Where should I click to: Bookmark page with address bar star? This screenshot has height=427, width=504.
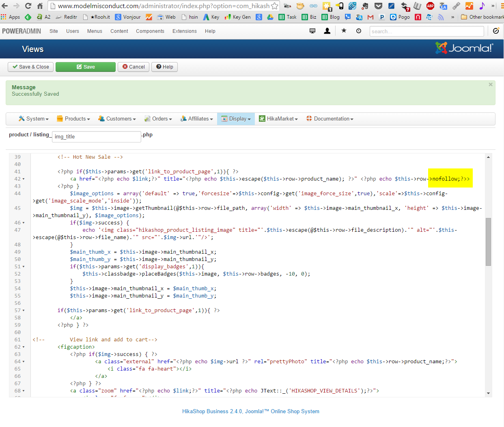click(x=275, y=6)
